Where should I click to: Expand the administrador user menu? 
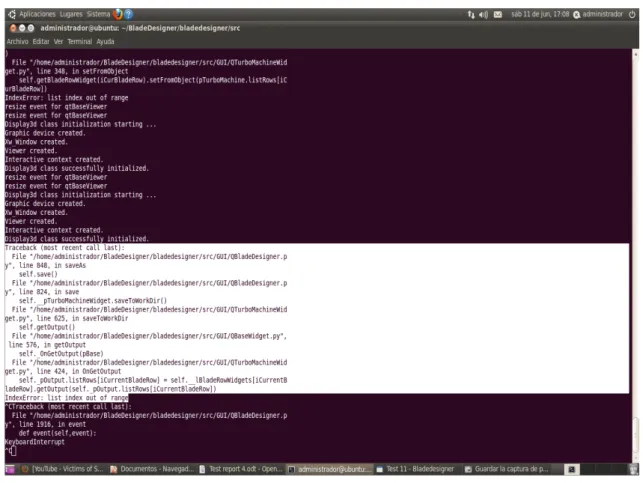point(598,14)
